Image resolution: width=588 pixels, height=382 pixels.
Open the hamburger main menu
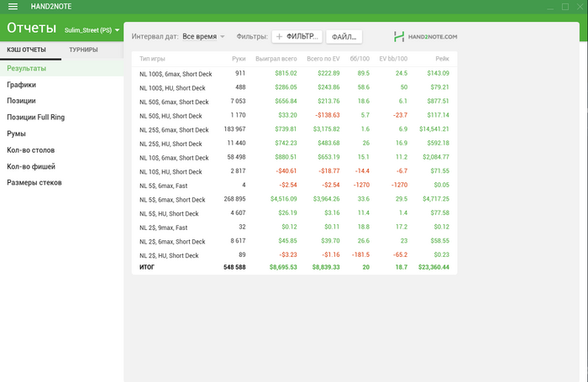click(x=13, y=7)
